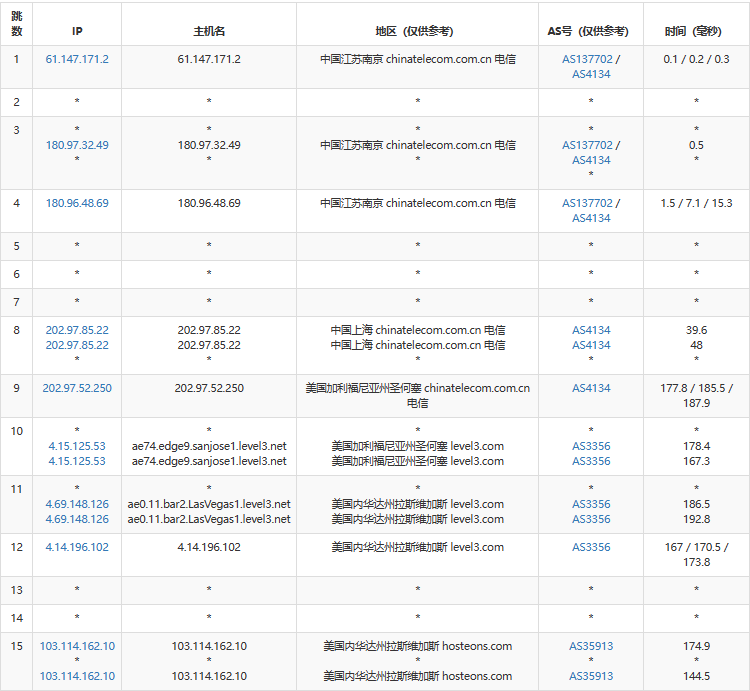
Task: Select hop number 5 cell
Action: pyautogui.click(x=17, y=246)
